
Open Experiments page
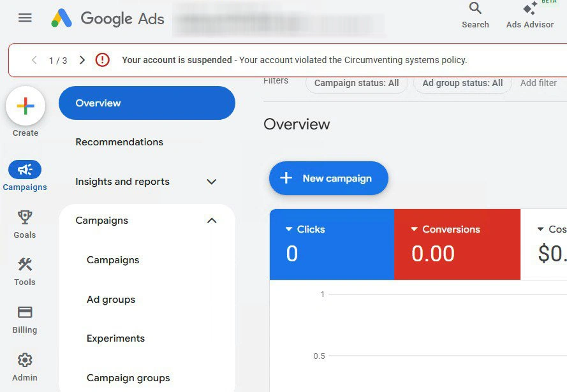[x=115, y=338]
